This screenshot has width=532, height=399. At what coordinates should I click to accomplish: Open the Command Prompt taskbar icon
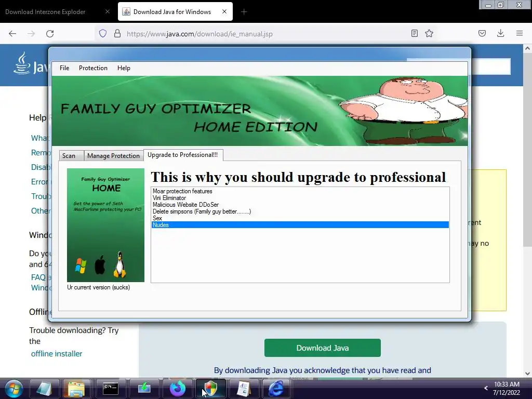(111, 389)
